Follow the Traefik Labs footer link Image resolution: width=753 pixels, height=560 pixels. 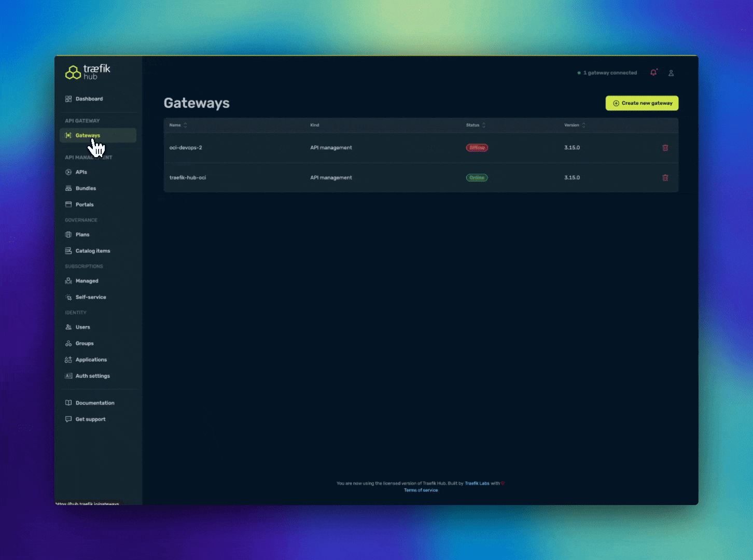[x=477, y=483]
